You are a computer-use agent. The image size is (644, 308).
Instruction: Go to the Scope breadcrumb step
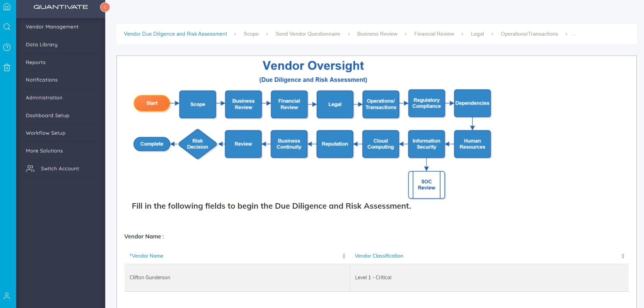[251, 34]
